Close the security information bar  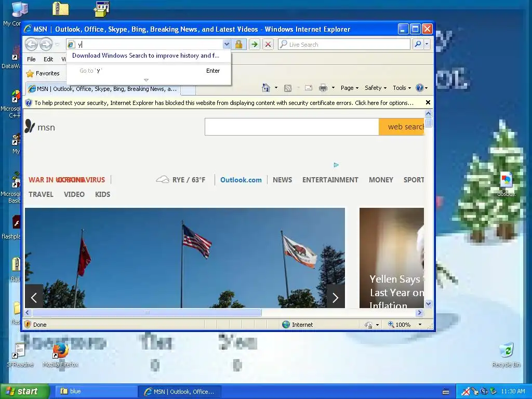pyautogui.click(x=428, y=102)
